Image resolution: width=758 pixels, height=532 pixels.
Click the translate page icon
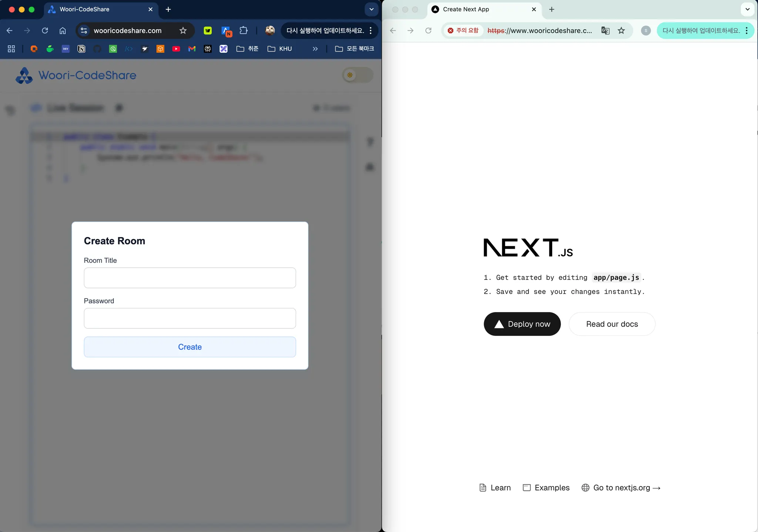605,30
